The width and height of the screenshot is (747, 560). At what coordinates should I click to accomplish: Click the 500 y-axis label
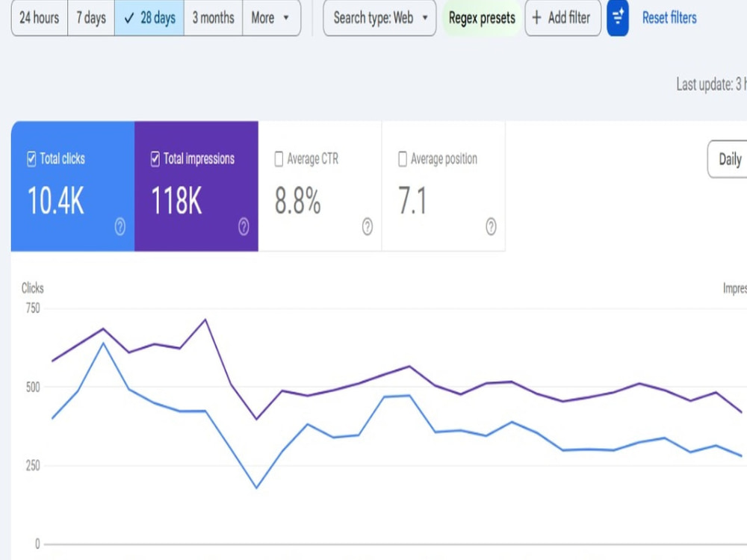33,387
